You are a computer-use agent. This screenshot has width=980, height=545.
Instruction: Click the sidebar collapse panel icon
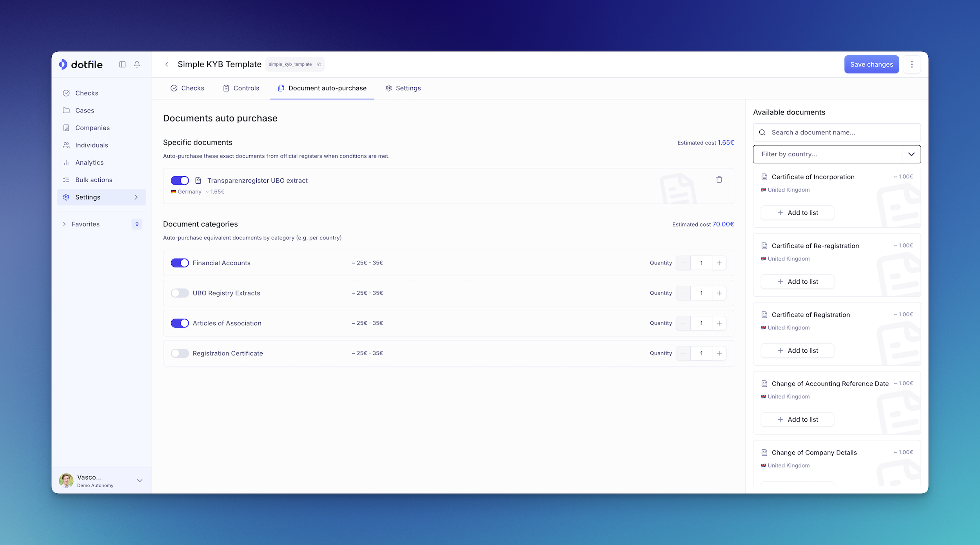point(122,64)
